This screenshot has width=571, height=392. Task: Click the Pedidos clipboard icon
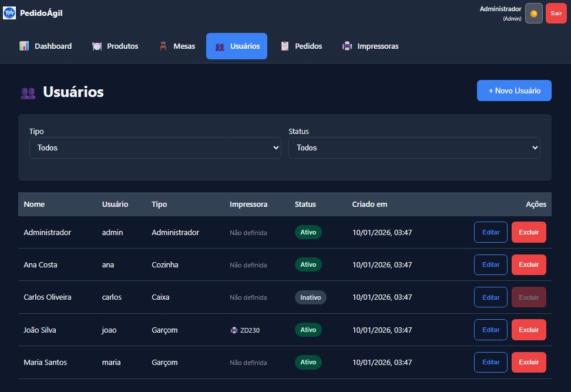[285, 46]
